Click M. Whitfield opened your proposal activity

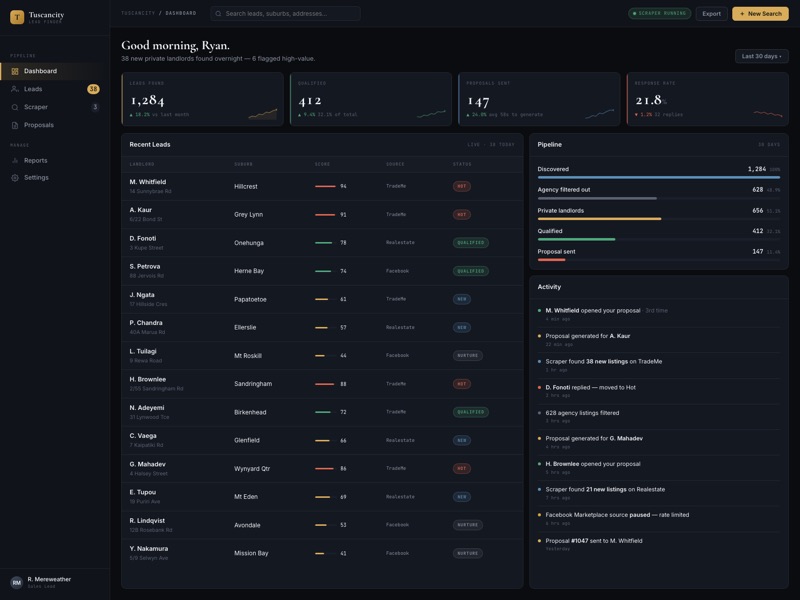coord(659,314)
